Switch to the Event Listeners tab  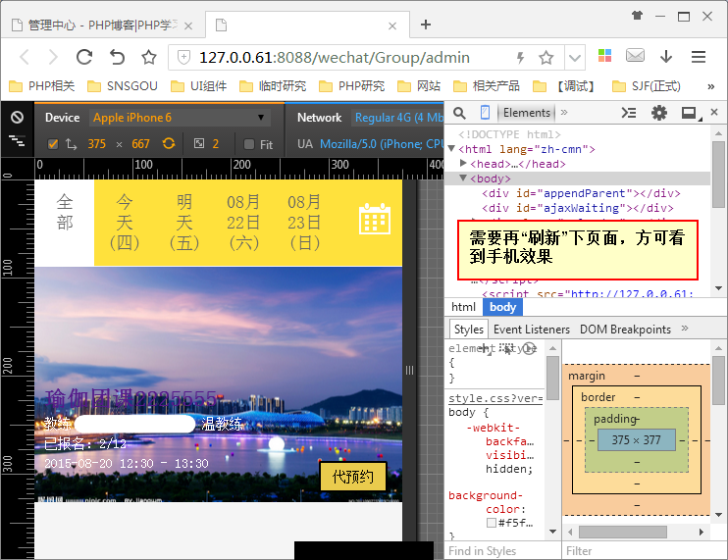[x=531, y=330]
